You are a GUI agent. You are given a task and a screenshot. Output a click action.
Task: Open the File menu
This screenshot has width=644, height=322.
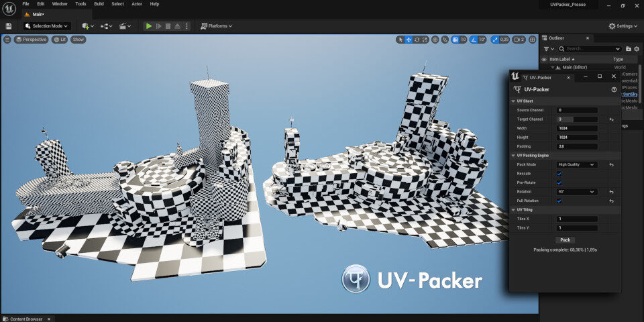25,4
